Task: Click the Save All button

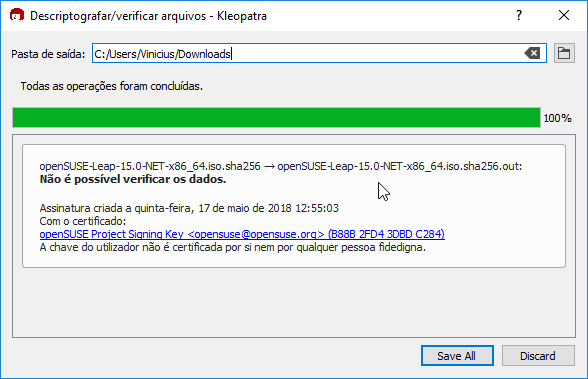Action: click(457, 355)
